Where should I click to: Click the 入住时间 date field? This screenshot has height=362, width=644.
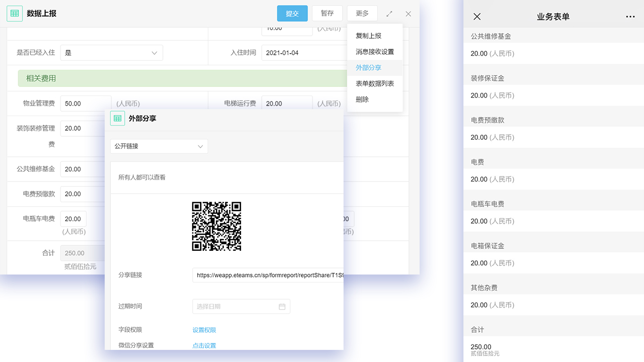pyautogui.click(x=304, y=53)
